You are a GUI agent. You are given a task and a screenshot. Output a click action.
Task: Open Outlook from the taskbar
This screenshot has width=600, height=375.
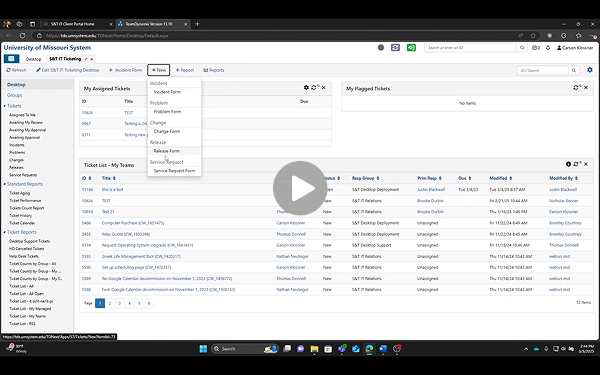[355, 349]
